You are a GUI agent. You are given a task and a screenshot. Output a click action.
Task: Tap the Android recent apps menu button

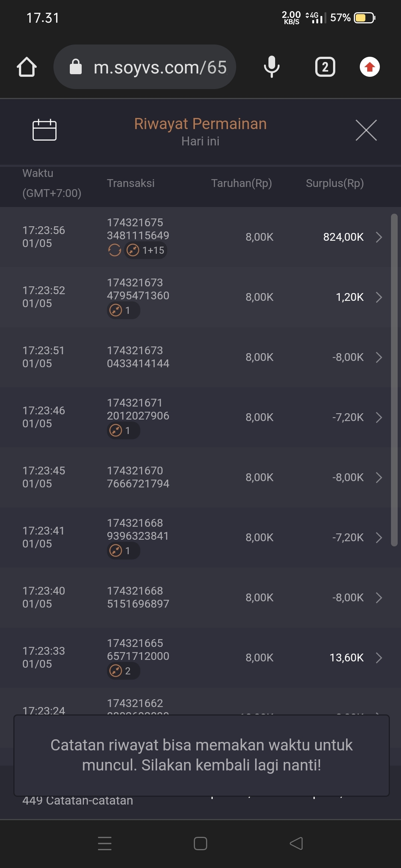(x=105, y=844)
